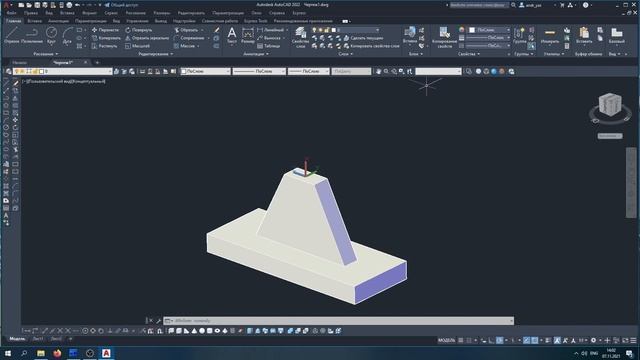
Task: Click the search magnifier in title bar
Action: coord(513,5)
